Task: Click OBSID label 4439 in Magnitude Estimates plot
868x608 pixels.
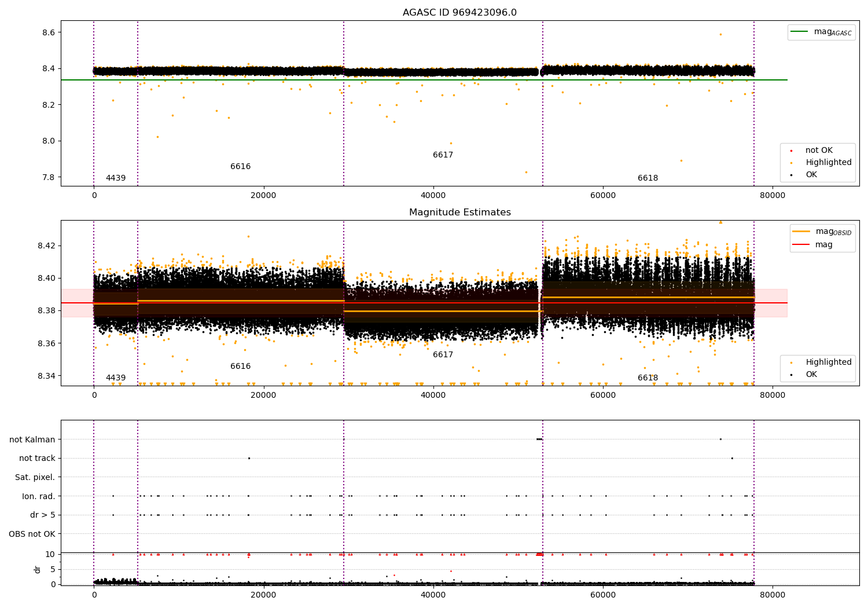Action: 116,378
